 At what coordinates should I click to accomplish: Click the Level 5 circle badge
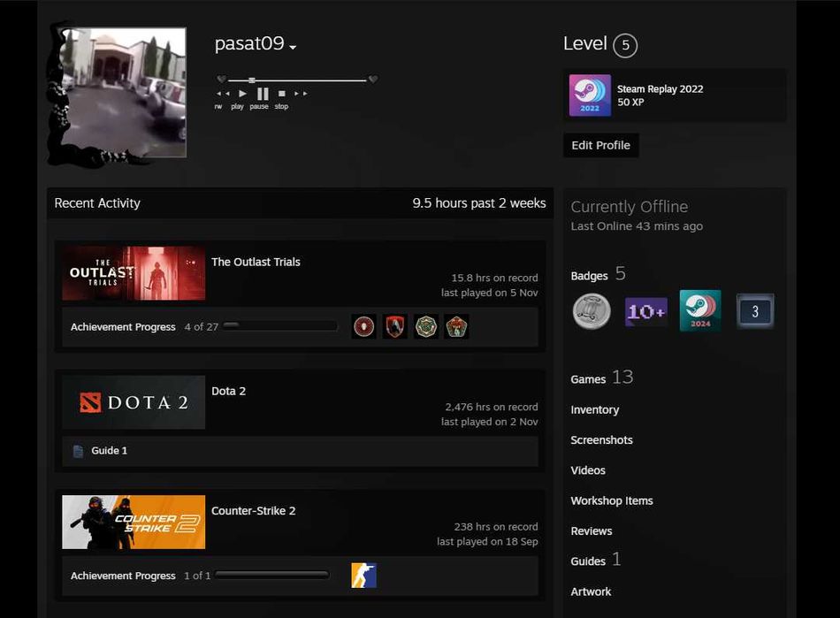point(625,45)
